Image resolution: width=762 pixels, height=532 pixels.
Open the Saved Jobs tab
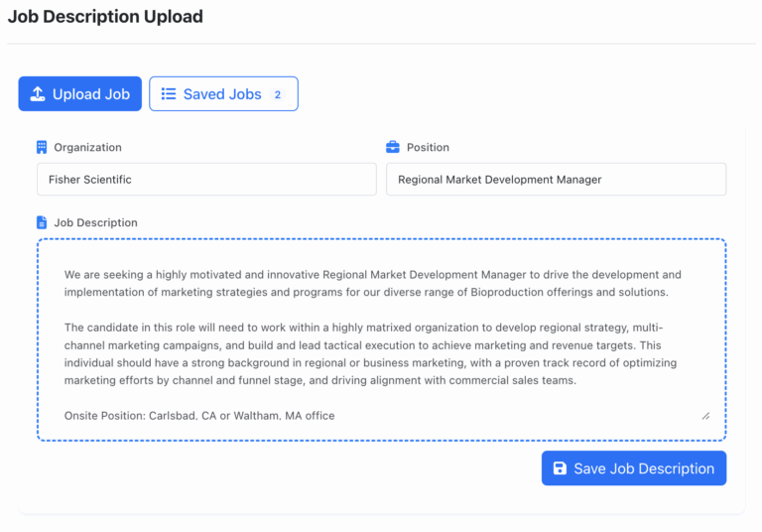tap(223, 94)
